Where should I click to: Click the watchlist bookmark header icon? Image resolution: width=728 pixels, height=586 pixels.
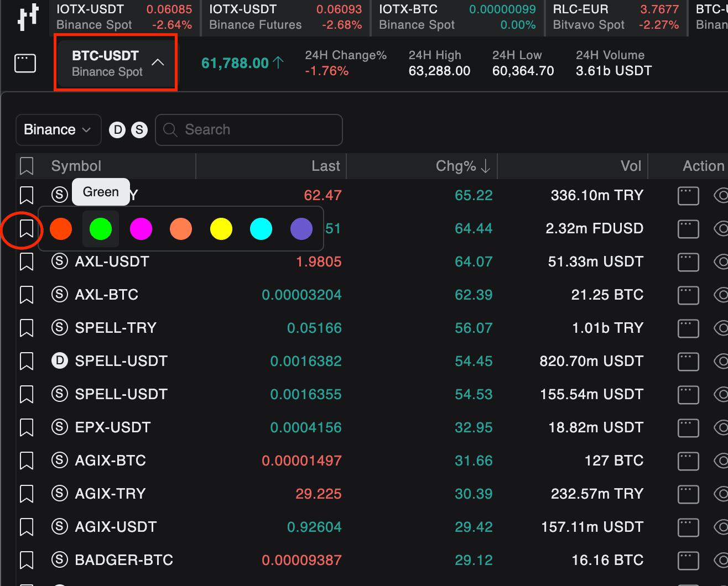click(27, 166)
